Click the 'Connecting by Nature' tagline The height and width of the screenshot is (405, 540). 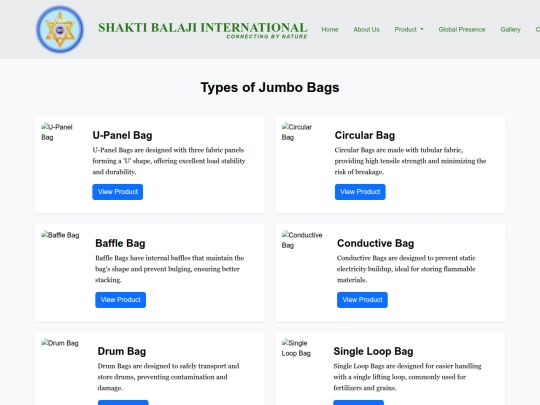click(267, 37)
